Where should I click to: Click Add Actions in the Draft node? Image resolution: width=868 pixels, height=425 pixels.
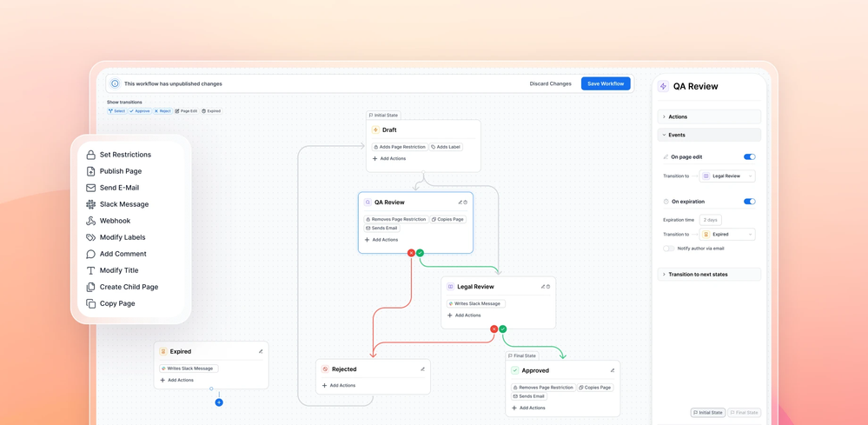click(389, 159)
